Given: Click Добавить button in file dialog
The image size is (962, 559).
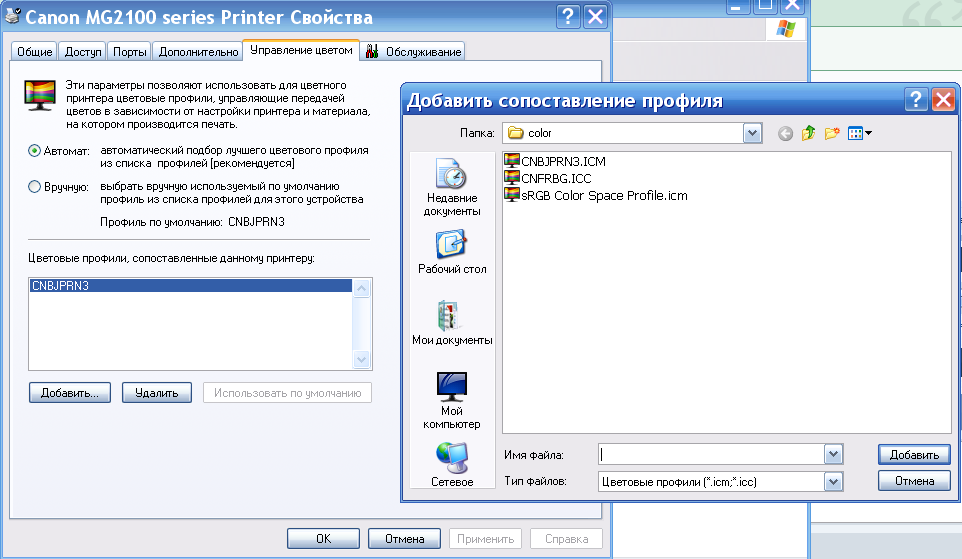Looking at the screenshot, I should pos(914,455).
